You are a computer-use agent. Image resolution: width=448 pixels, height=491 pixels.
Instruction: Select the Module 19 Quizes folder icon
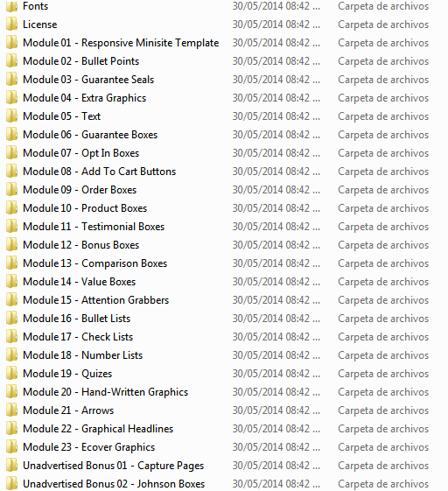11,374
